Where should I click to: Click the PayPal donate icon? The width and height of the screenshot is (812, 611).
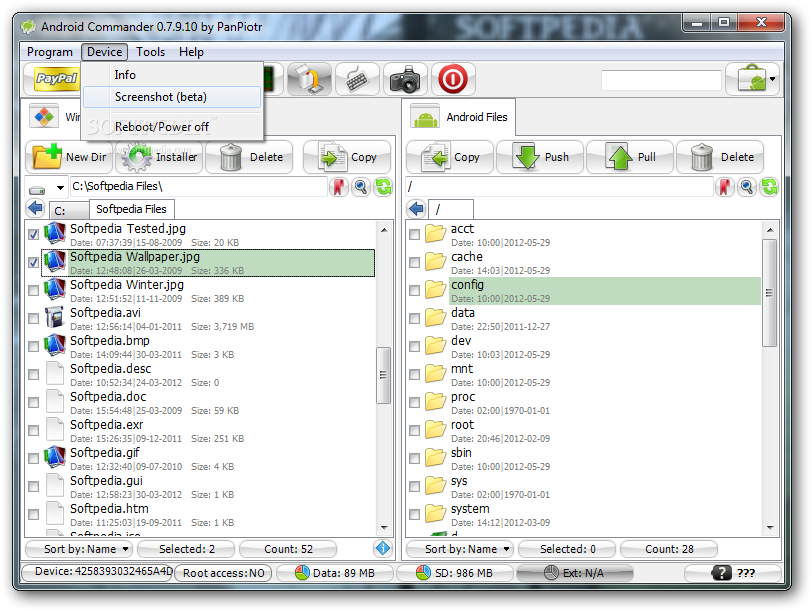click(x=56, y=79)
